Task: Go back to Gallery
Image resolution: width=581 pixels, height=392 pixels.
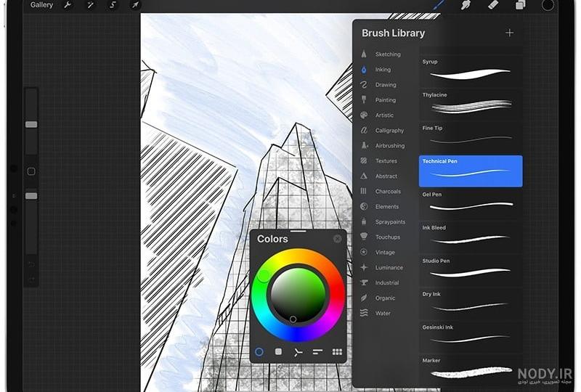Action: coord(41,5)
